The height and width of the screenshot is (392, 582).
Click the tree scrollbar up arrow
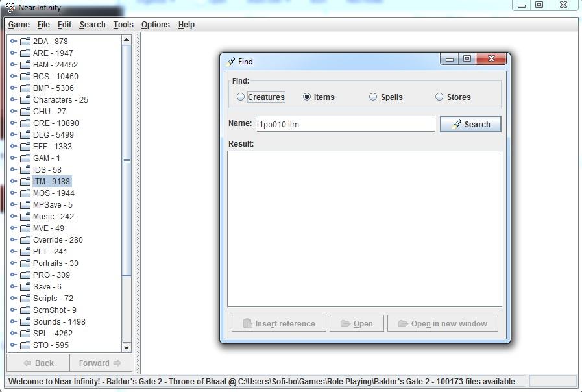coord(127,40)
